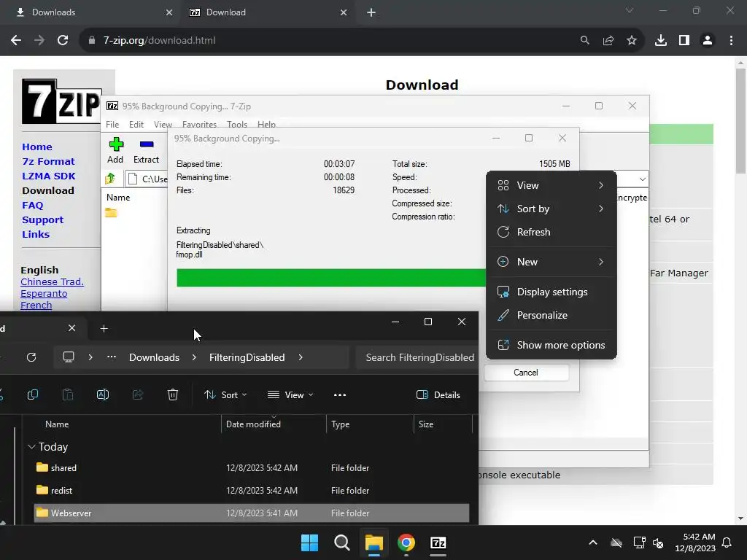Choose Refresh in the context menu

tap(551, 232)
